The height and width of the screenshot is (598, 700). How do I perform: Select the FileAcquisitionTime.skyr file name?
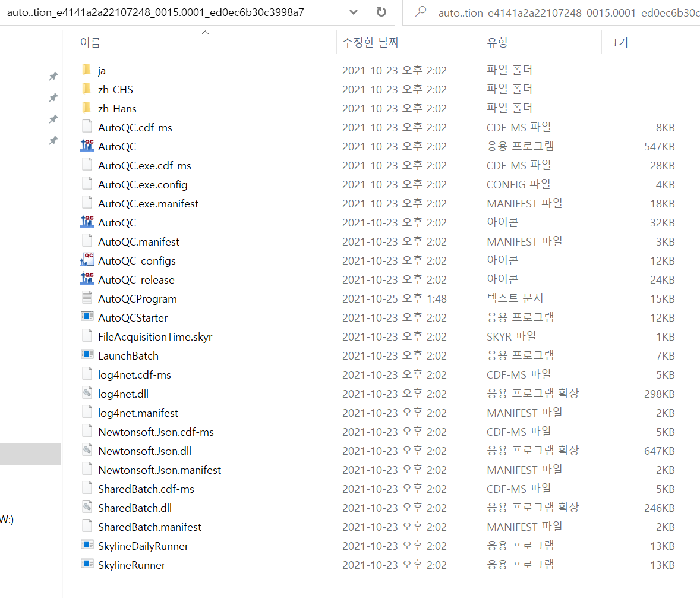155,337
